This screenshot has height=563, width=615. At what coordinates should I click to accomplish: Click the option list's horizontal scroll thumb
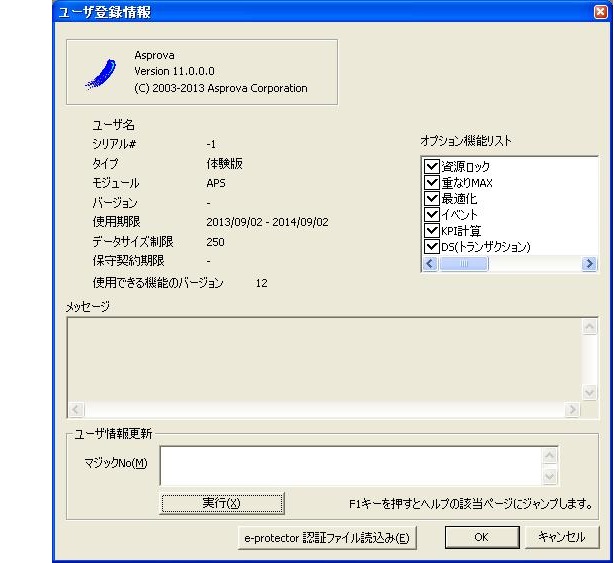click(x=464, y=264)
